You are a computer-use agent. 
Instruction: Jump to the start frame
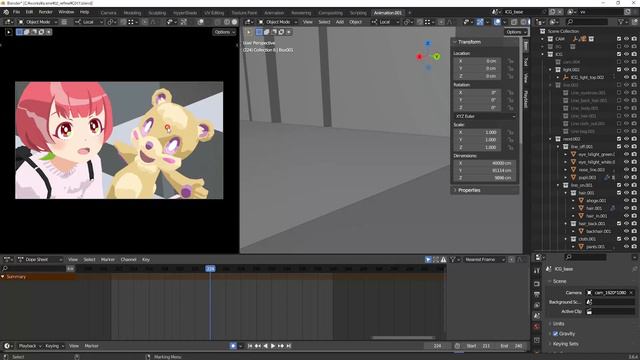[x=250, y=346]
